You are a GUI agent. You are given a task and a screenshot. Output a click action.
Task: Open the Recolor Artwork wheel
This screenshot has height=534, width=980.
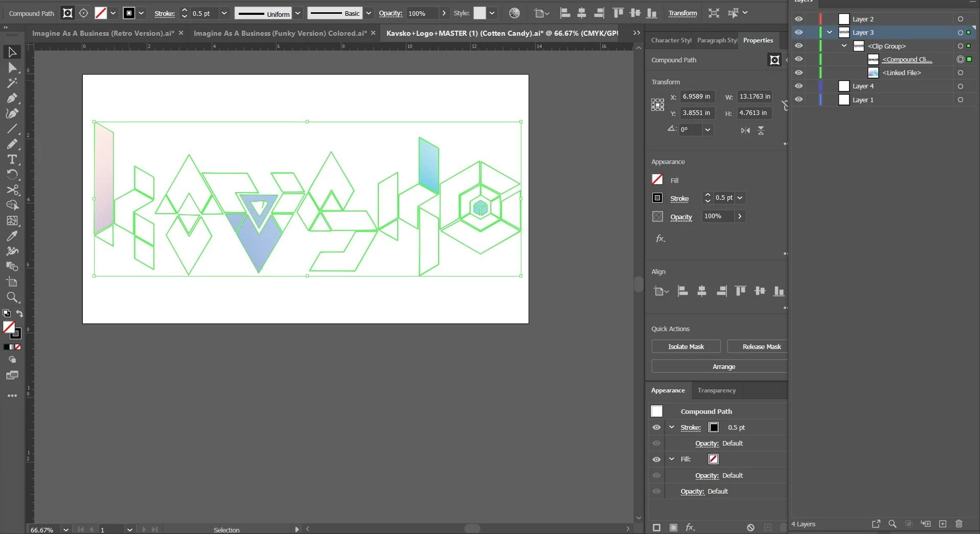(x=514, y=13)
